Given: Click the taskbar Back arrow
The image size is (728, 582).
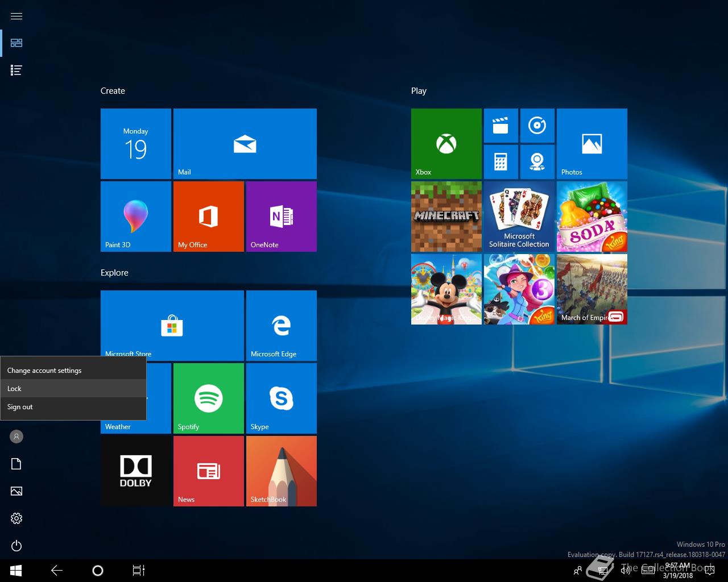Looking at the screenshot, I should coord(57,571).
